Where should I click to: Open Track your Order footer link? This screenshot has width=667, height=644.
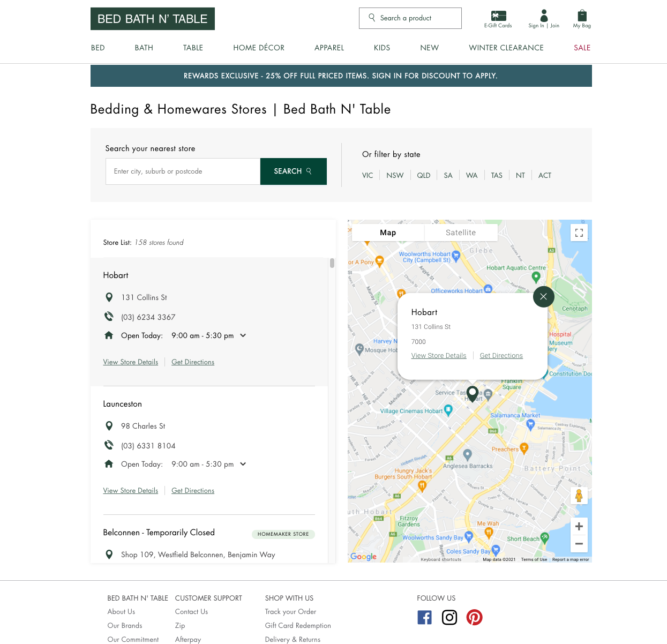tap(290, 612)
